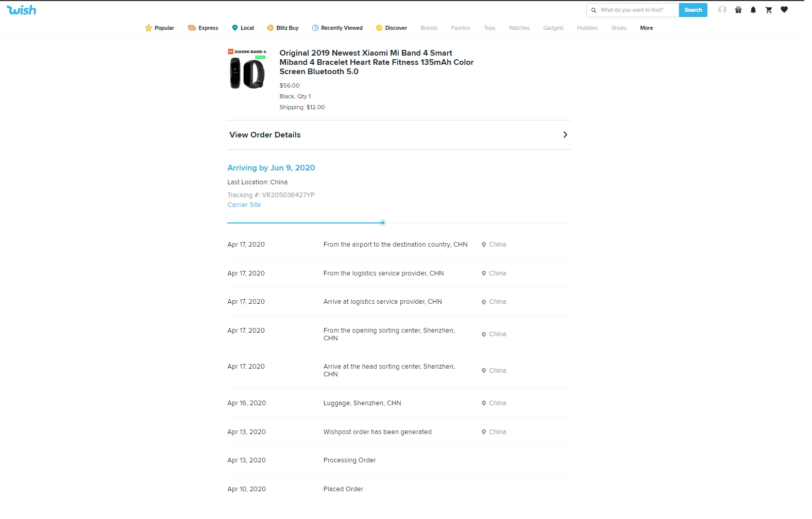The width and height of the screenshot is (812, 519).
Task: Expand the More categories menu
Action: click(647, 28)
